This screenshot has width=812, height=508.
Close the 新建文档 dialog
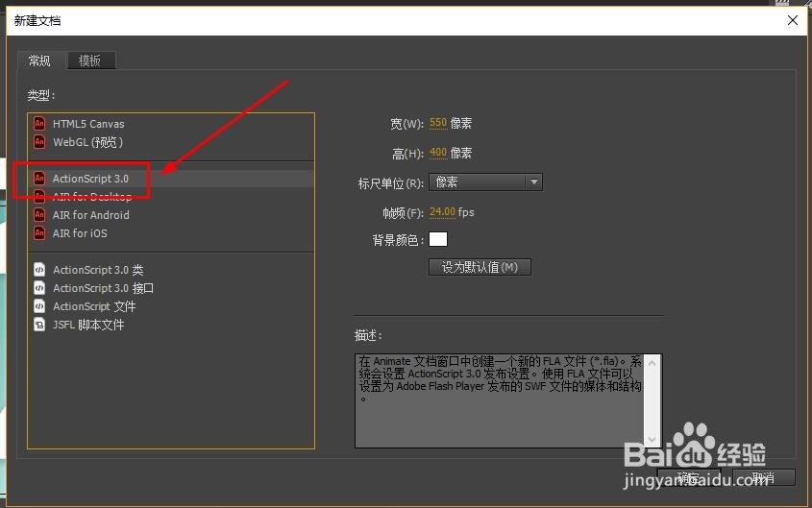793,20
